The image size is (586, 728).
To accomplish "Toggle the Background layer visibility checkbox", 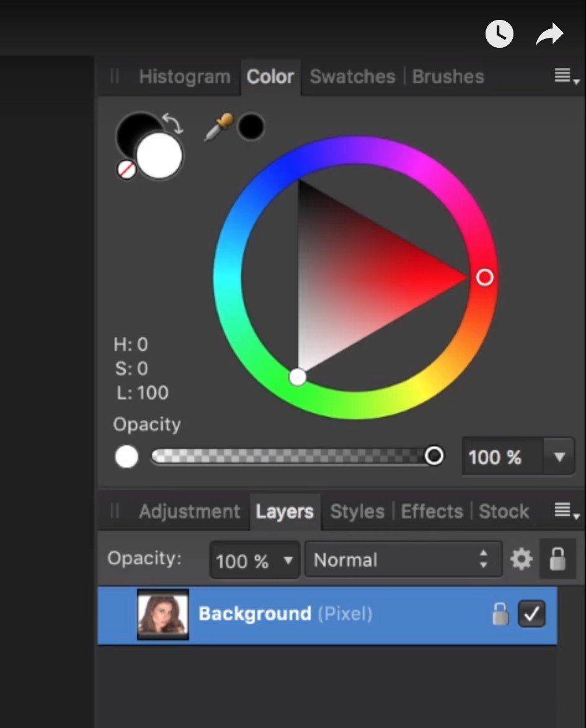I will [531, 614].
